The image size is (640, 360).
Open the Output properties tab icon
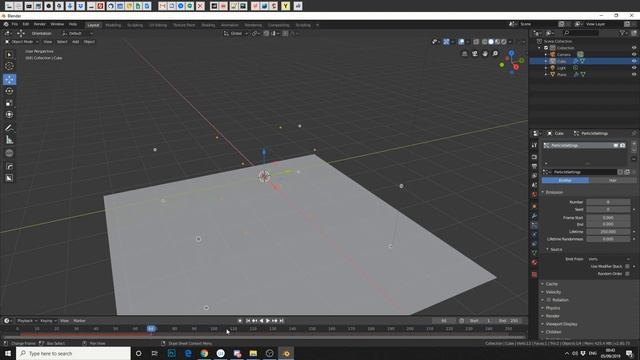534,166
